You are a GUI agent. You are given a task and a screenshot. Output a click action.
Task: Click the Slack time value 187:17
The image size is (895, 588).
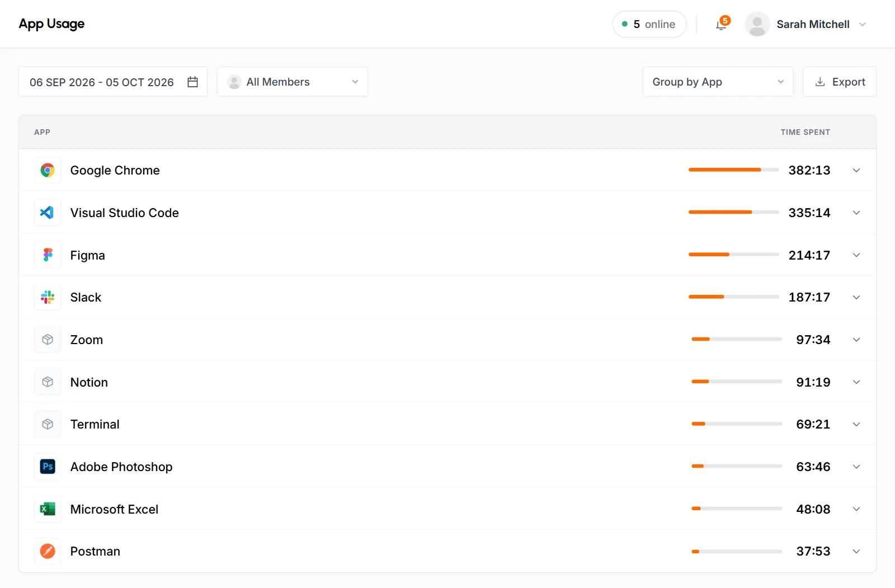pos(809,297)
